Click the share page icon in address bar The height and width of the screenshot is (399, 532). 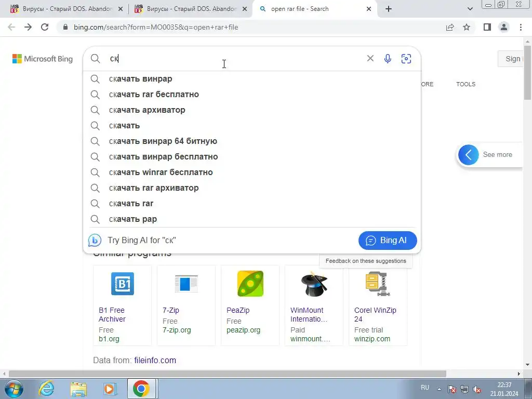click(450, 27)
